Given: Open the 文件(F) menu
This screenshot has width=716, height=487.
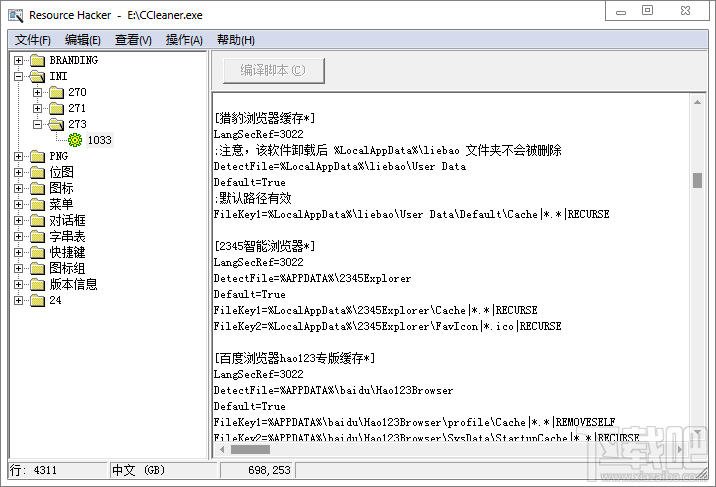Looking at the screenshot, I should pyautogui.click(x=33, y=40).
